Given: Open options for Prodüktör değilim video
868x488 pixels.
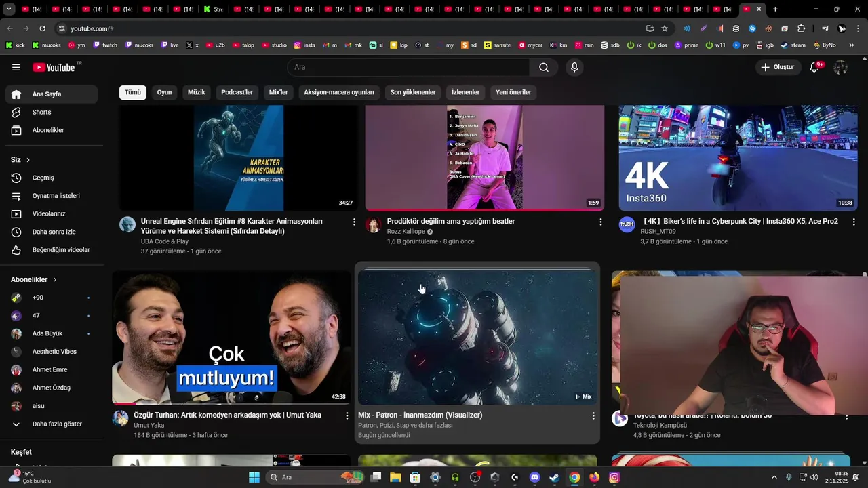Looking at the screenshot, I should pyautogui.click(x=600, y=222).
